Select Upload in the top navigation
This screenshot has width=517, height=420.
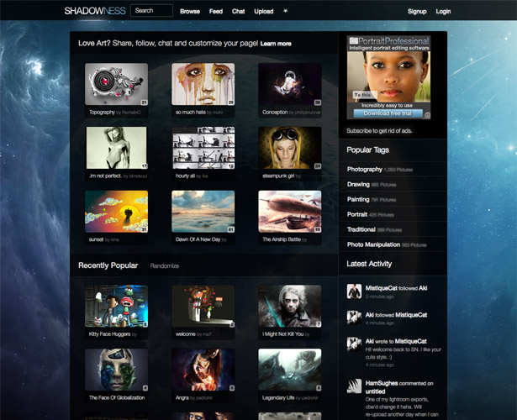point(264,11)
